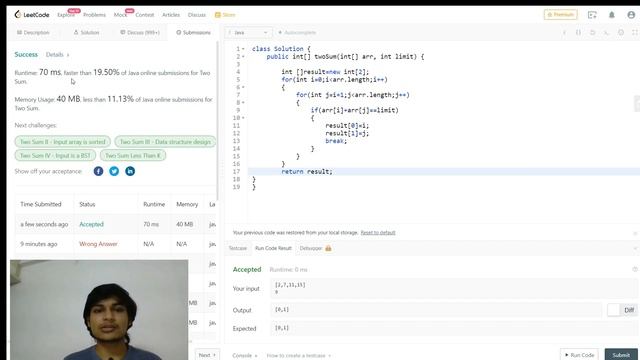Submit the solution code
Viewport: 640px width, 360px height.
pyautogui.click(x=621, y=355)
